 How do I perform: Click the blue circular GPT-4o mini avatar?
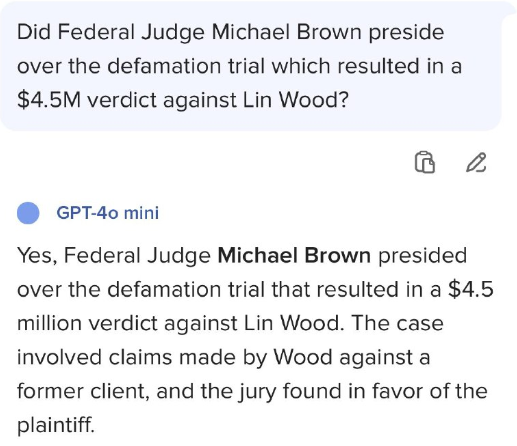coord(28,213)
